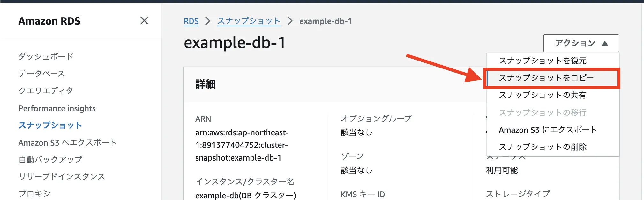This screenshot has height=200, width=644.
Task: Click the Amazon RDS sidebar title
Action: (49, 21)
